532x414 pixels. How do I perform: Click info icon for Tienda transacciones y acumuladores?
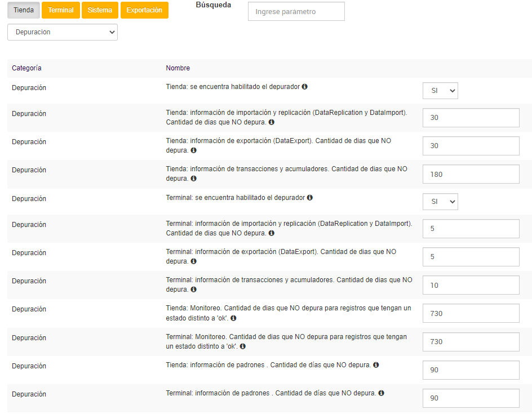[193, 179]
